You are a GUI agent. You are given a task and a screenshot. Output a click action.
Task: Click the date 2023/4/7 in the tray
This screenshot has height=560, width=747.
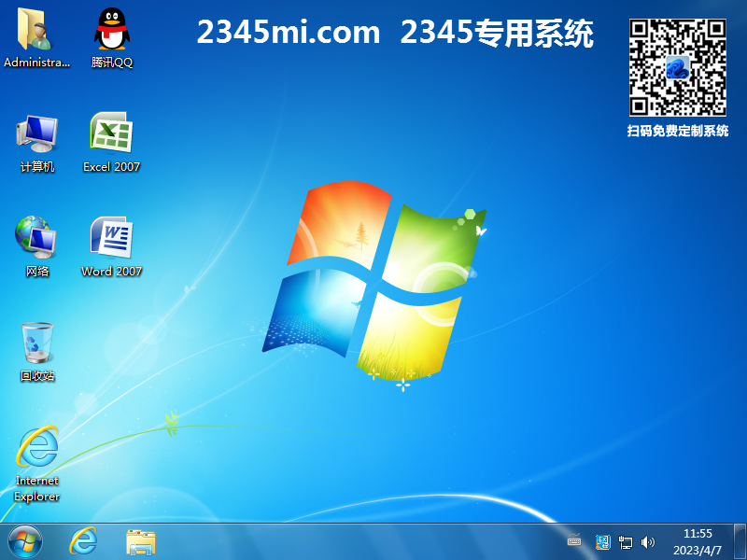point(698,551)
